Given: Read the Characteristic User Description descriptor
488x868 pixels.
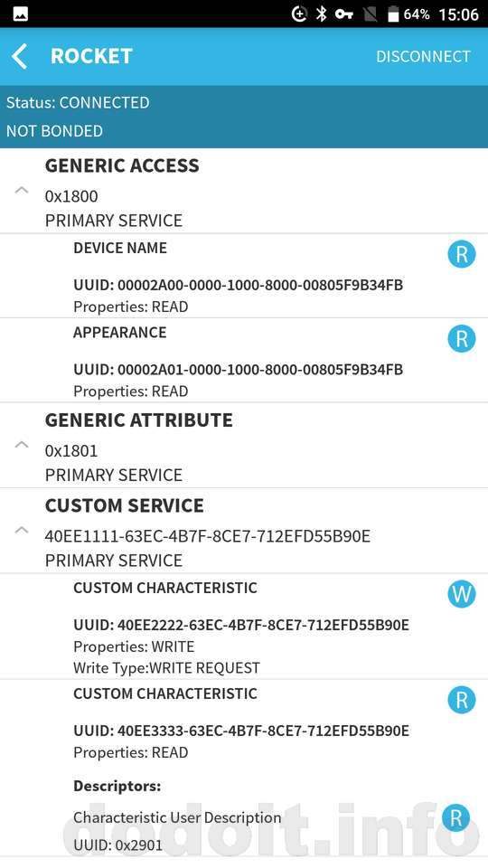Looking at the screenshot, I should pyautogui.click(x=455, y=817).
